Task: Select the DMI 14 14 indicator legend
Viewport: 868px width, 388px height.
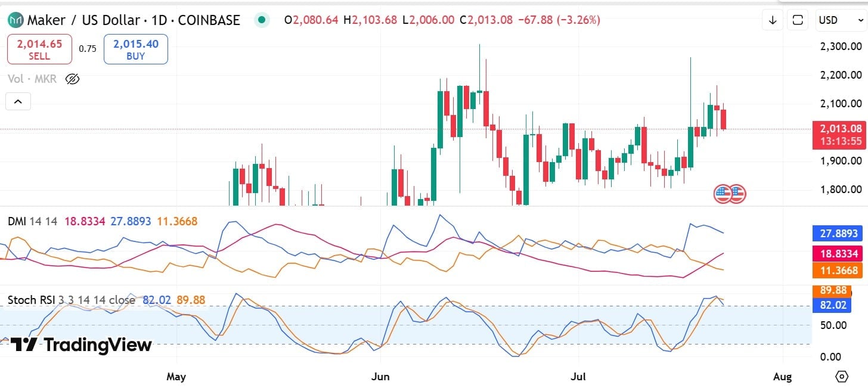Action: point(33,222)
